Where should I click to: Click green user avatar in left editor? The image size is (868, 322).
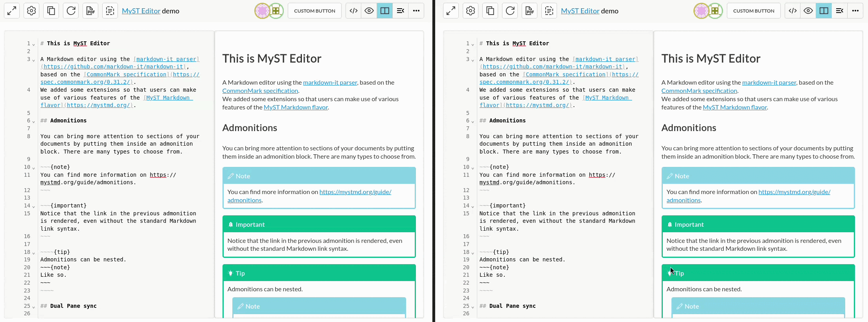pyautogui.click(x=276, y=11)
